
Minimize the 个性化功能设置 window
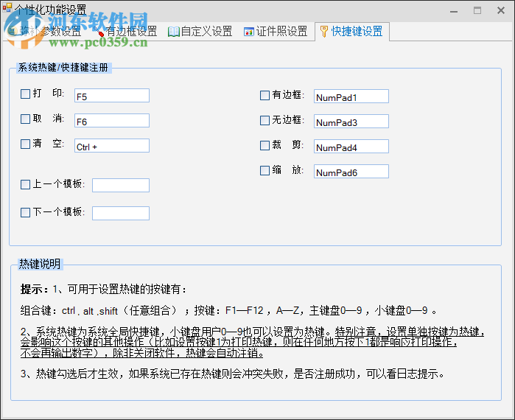pos(454,11)
